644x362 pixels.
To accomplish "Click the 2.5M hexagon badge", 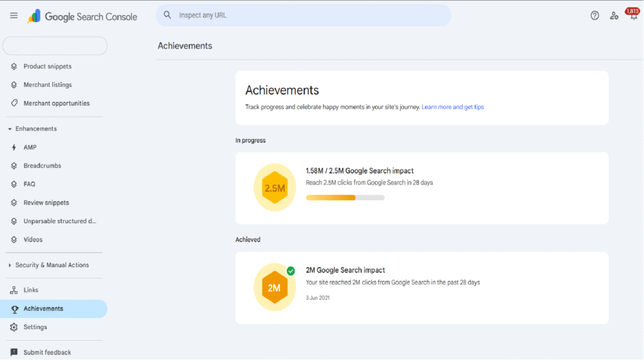I will click(x=274, y=188).
